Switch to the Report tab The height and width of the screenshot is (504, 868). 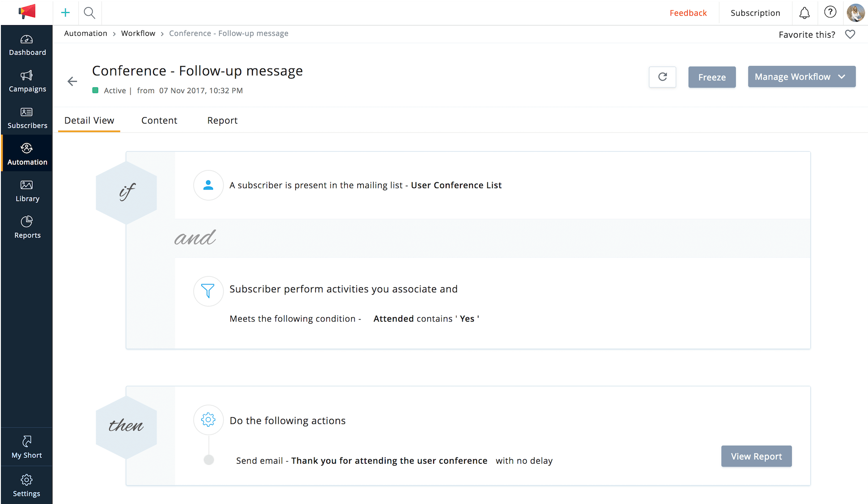tap(222, 120)
